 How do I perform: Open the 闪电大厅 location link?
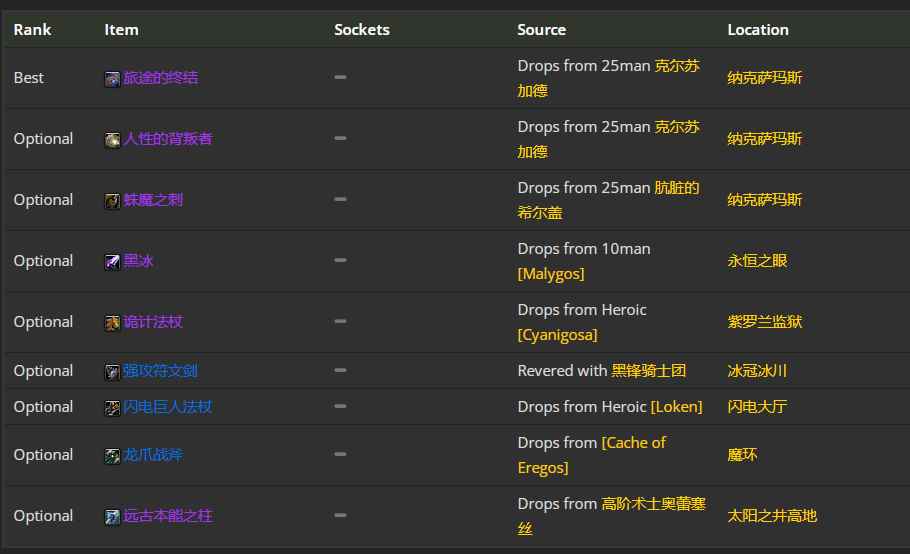[x=757, y=407]
